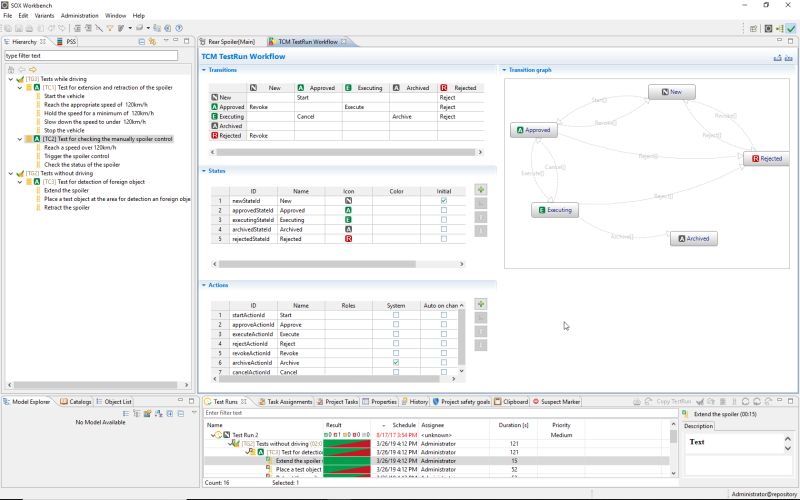Click the Enter filter text field in Test Runs

[x=440, y=413]
